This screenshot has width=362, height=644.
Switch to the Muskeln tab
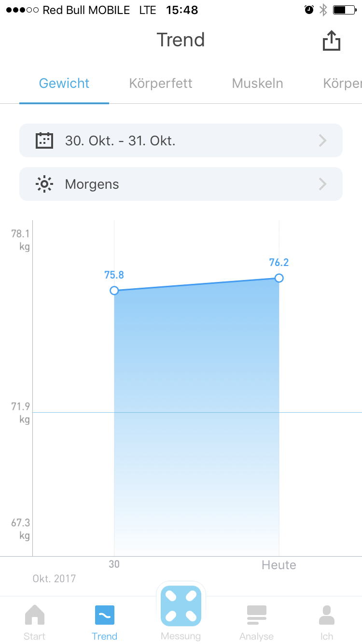(x=257, y=83)
